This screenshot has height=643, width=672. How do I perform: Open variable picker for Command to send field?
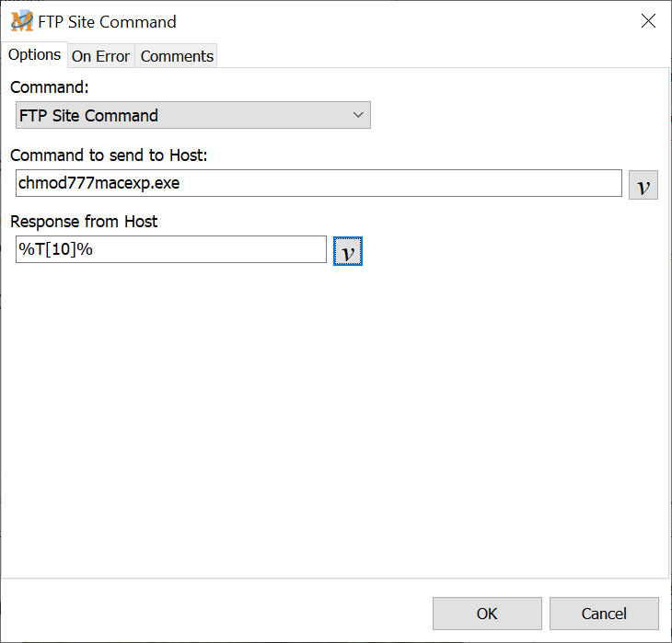pos(643,184)
